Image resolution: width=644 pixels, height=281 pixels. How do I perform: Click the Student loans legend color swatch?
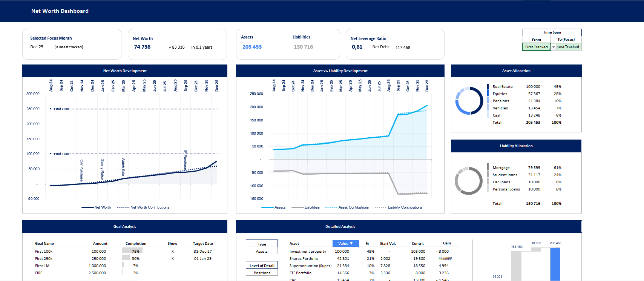point(488,175)
